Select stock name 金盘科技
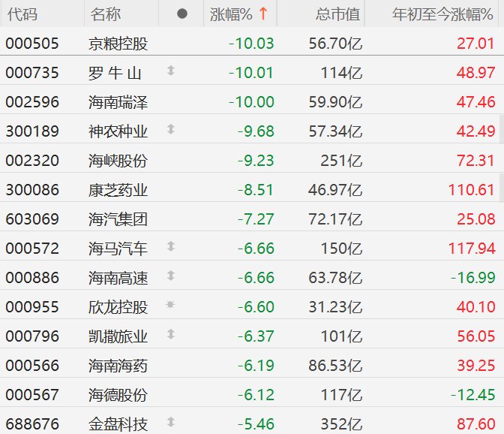The image size is (504, 434). pos(118,424)
